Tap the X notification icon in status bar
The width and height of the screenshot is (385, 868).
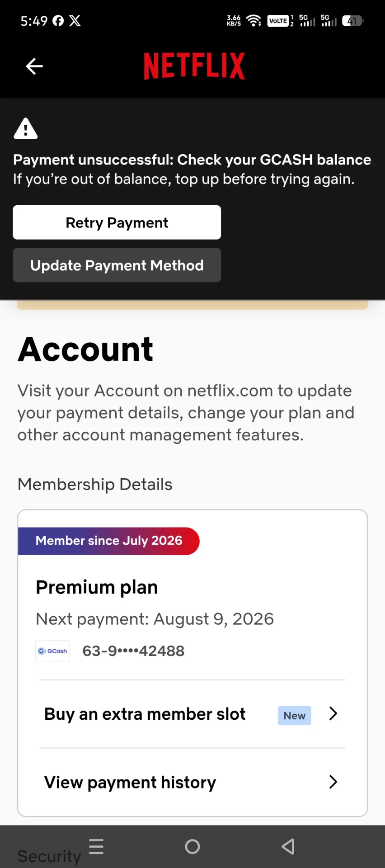tap(75, 21)
